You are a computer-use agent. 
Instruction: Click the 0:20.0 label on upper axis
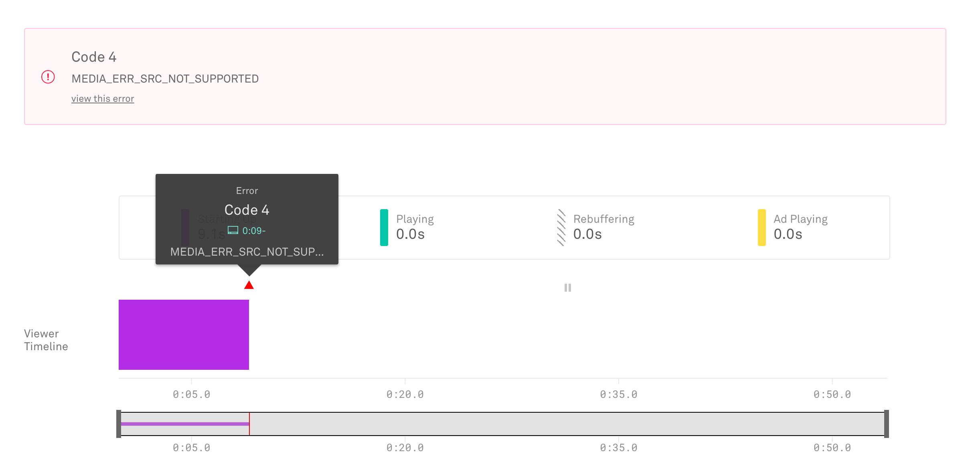click(x=405, y=395)
